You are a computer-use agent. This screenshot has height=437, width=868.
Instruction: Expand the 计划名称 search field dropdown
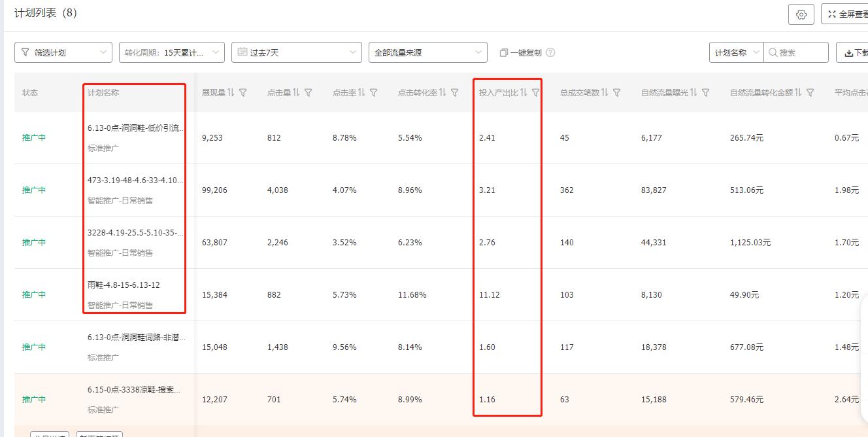pos(735,52)
